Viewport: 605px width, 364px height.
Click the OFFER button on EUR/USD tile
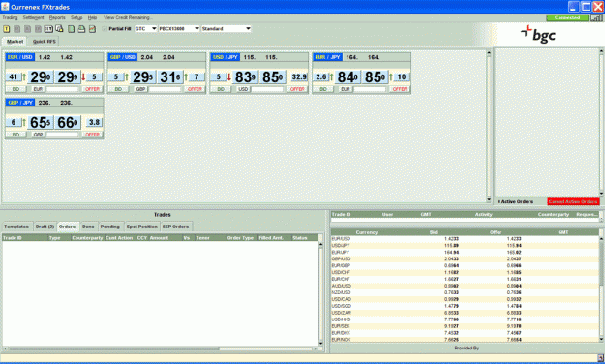(x=92, y=89)
